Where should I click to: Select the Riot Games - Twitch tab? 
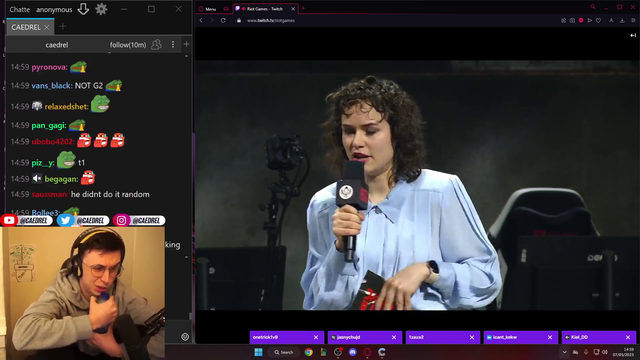coord(264,9)
